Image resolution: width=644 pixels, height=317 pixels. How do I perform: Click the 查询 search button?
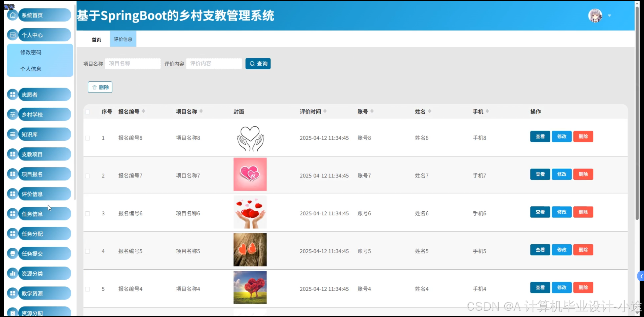tap(258, 64)
